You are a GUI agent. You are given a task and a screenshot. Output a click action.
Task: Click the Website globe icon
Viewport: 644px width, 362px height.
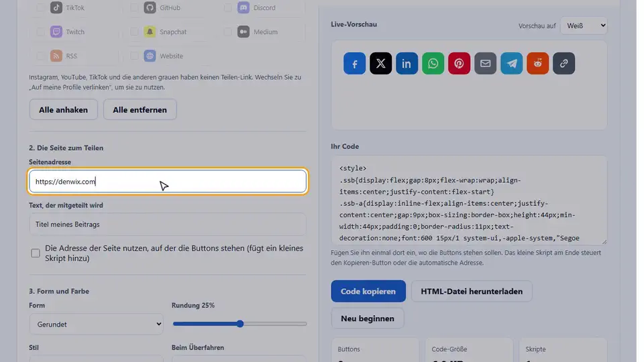click(150, 56)
